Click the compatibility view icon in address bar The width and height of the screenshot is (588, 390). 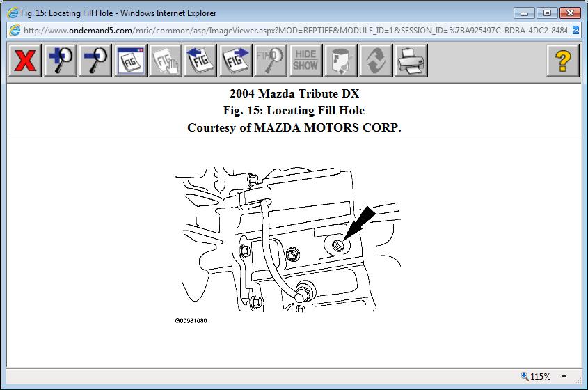tap(575, 31)
